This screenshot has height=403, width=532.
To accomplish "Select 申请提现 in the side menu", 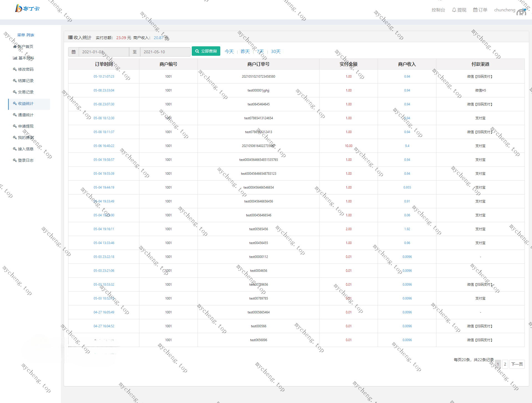I will pyautogui.click(x=25, y=126).
